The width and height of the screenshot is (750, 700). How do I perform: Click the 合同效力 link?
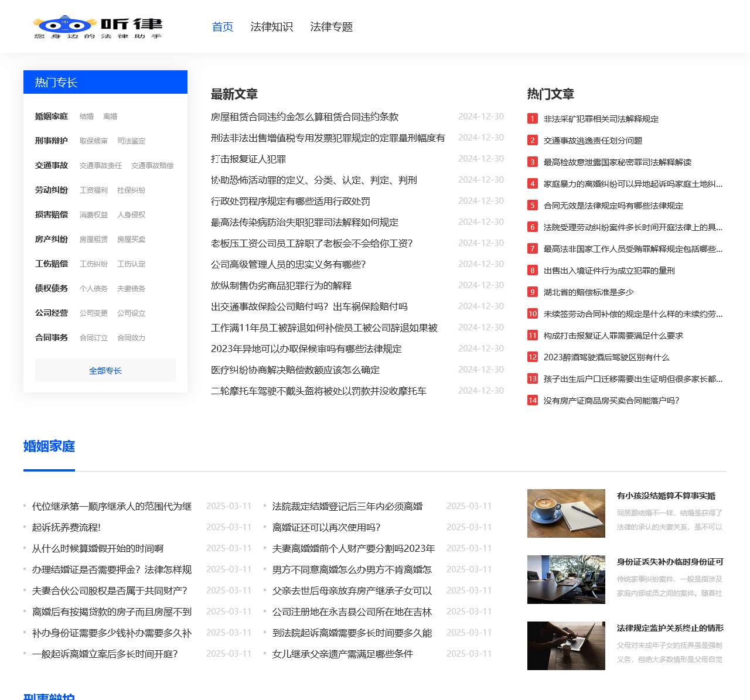[131, 338]
